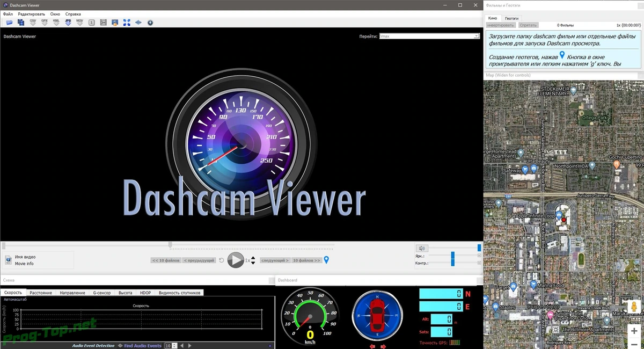Viewport: 644px width, 349px height.
Task: Open the HDOP graph tab
Action: (145, 293)
